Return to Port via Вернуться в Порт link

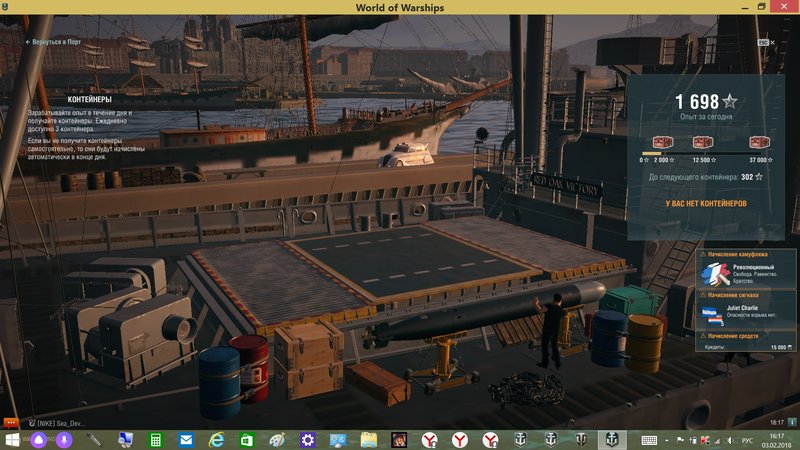point(53,42)
